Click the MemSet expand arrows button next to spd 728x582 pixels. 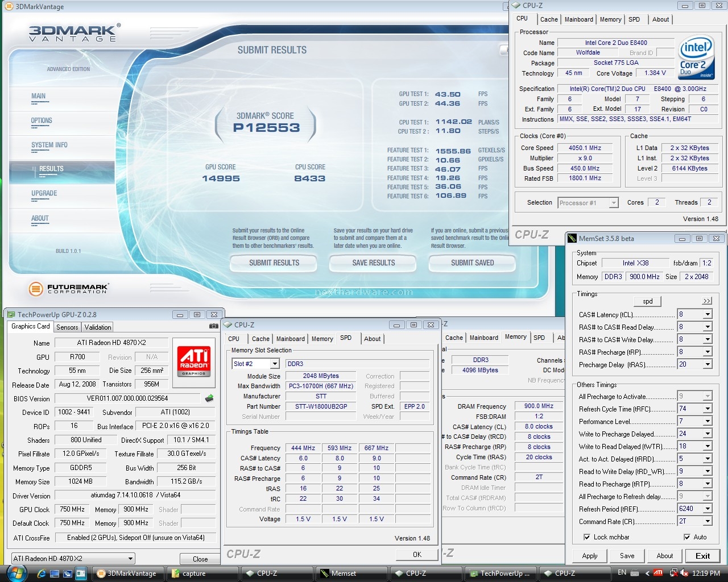coord(706,301)
